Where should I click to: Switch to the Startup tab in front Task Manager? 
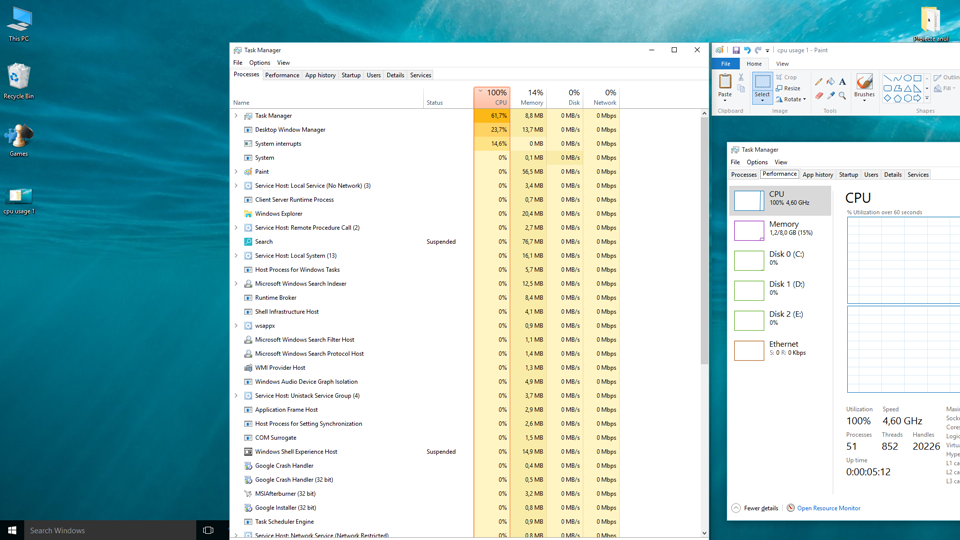point(351,75)
